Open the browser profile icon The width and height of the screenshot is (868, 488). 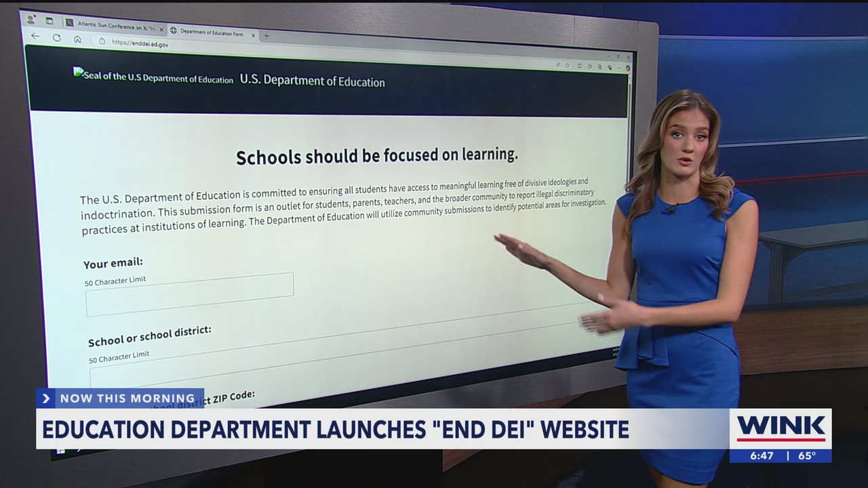point(31,19)
